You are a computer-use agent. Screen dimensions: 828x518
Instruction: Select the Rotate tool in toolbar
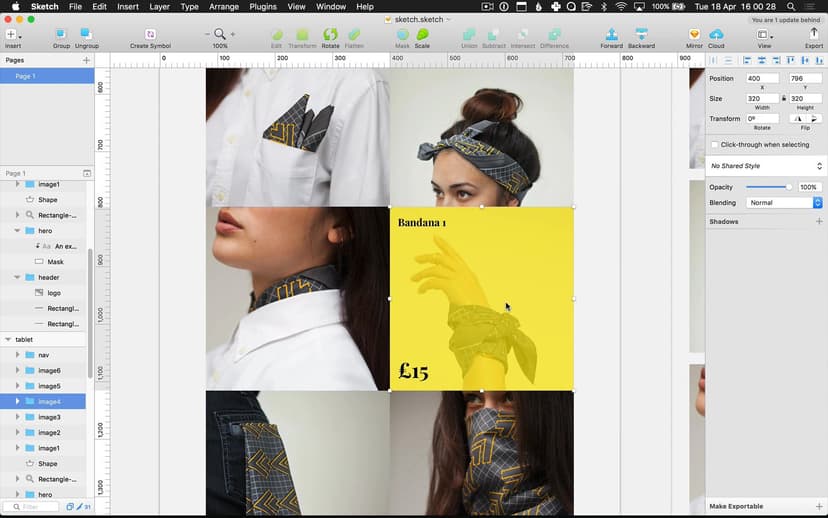coord(330,35)
